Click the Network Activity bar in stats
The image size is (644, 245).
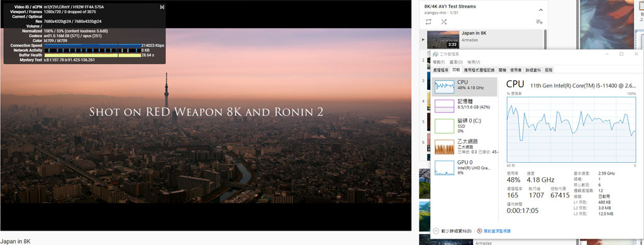[92, 50]
